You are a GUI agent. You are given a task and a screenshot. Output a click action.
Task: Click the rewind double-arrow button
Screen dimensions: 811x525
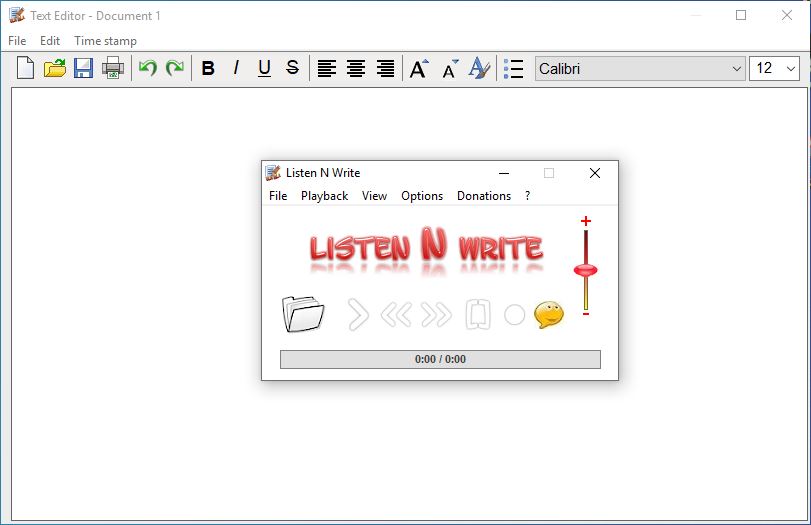396,314
